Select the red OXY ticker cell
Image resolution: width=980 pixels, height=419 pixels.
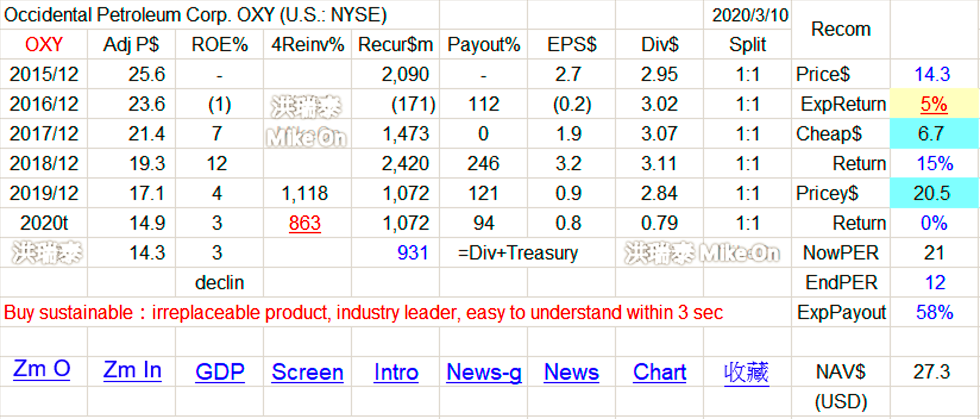point(44,45)
